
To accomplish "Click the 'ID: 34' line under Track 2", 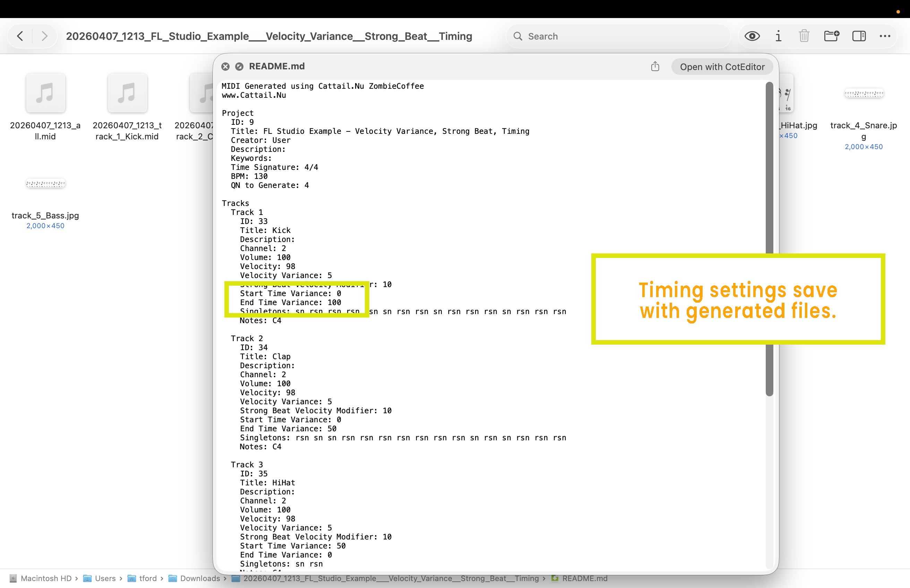I will (x=254, y=347).
